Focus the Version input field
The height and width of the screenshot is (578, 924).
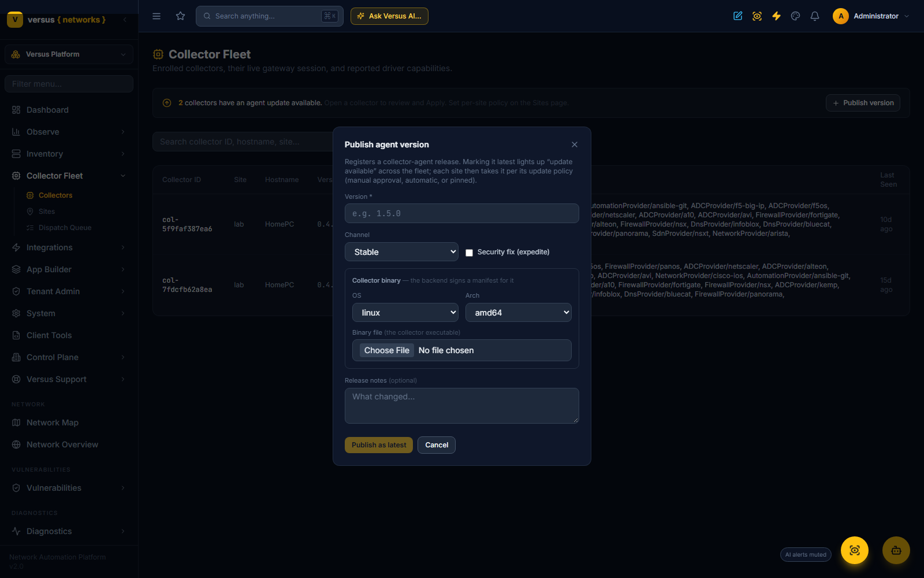[x=462, y=213]
